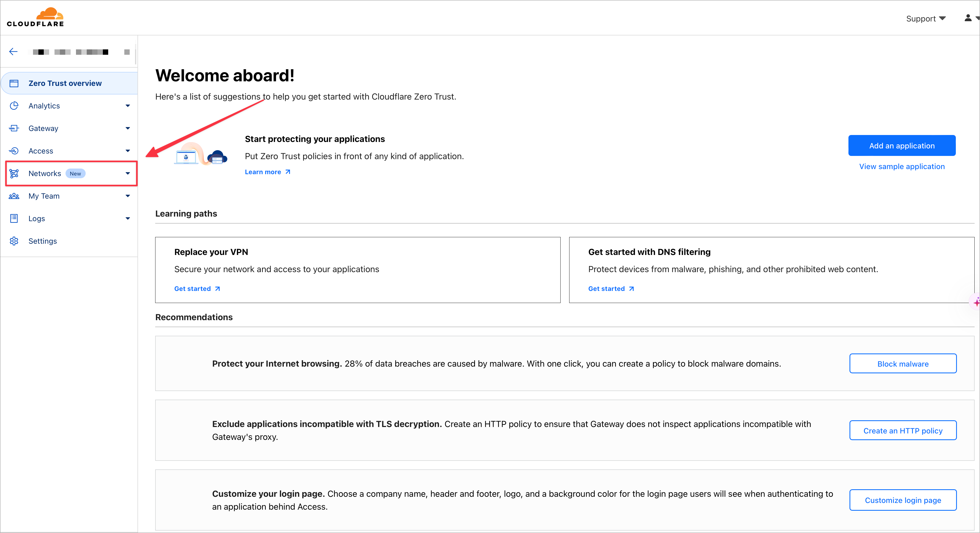Click the application protection illustration
980x533 pixels.
coord(201,154)
